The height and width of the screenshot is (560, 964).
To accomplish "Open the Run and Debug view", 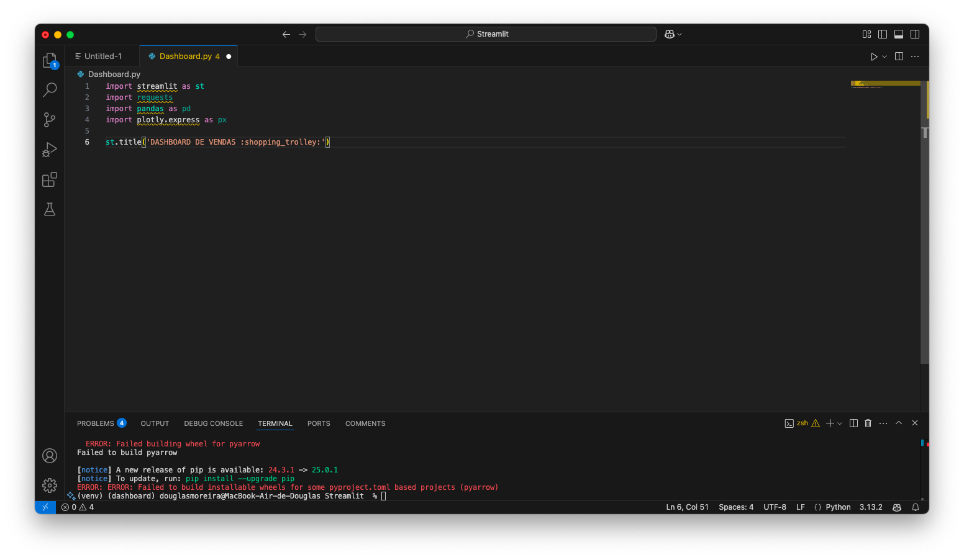I will coord(50,150).
